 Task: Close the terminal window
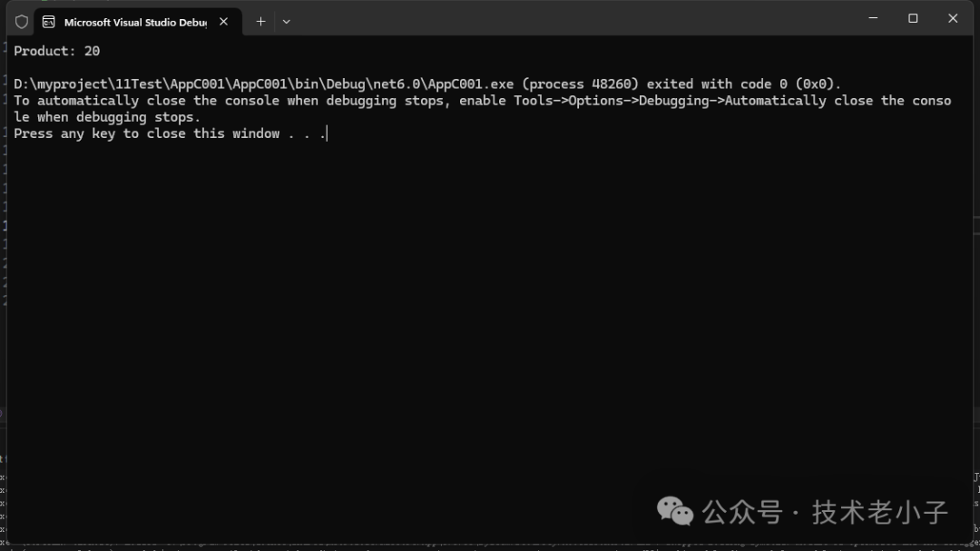953,18
